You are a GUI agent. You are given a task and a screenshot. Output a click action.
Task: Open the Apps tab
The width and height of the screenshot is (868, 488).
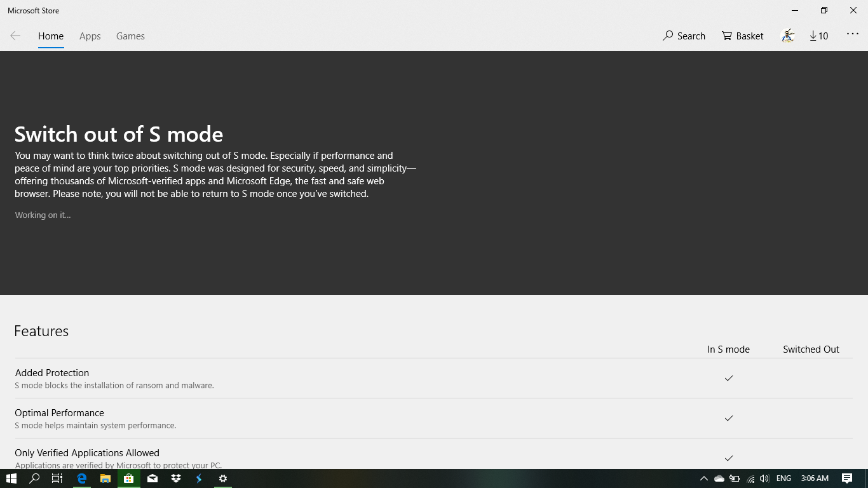pyautogui.click(x=90, y=36)
